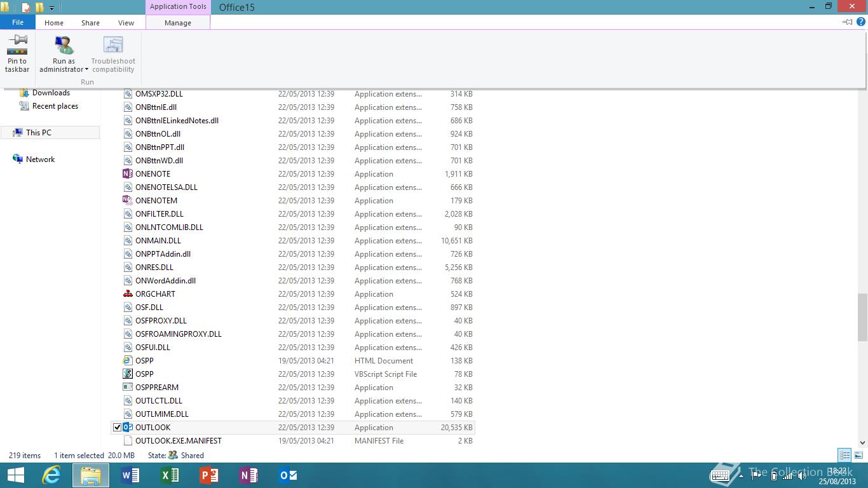Select the ONRES.DLL file name
This screenshot has height=488, width=868.
[x=154, y=267]
